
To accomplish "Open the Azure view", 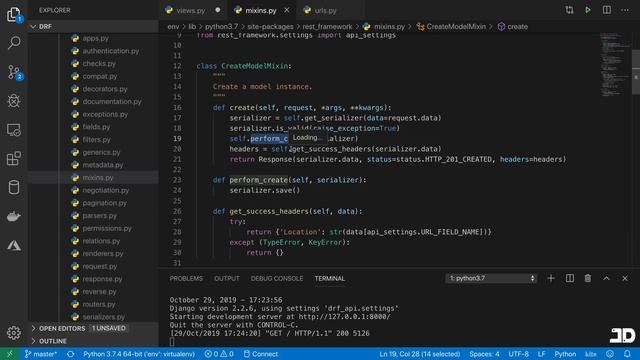I will click(x=14, y=245).
